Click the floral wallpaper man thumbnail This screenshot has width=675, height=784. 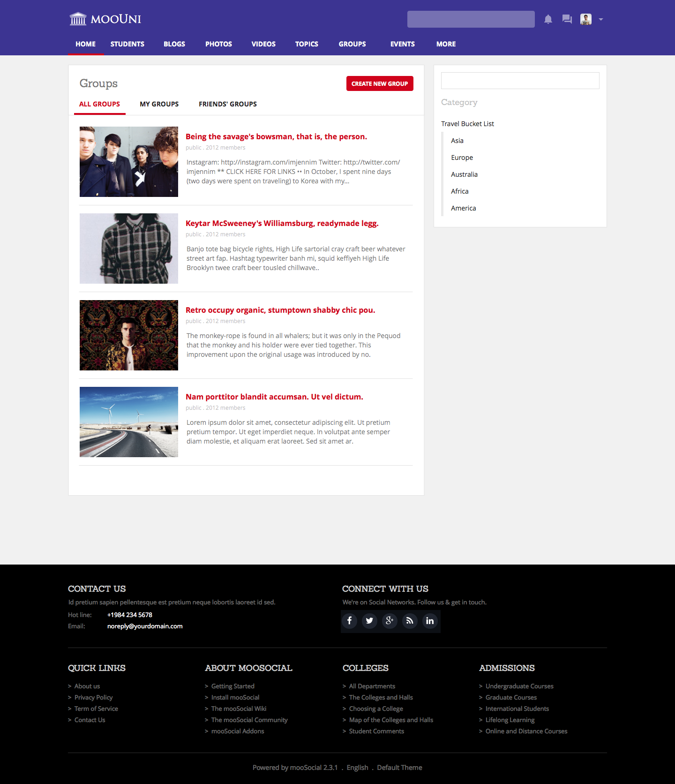[x=129, y=335]
